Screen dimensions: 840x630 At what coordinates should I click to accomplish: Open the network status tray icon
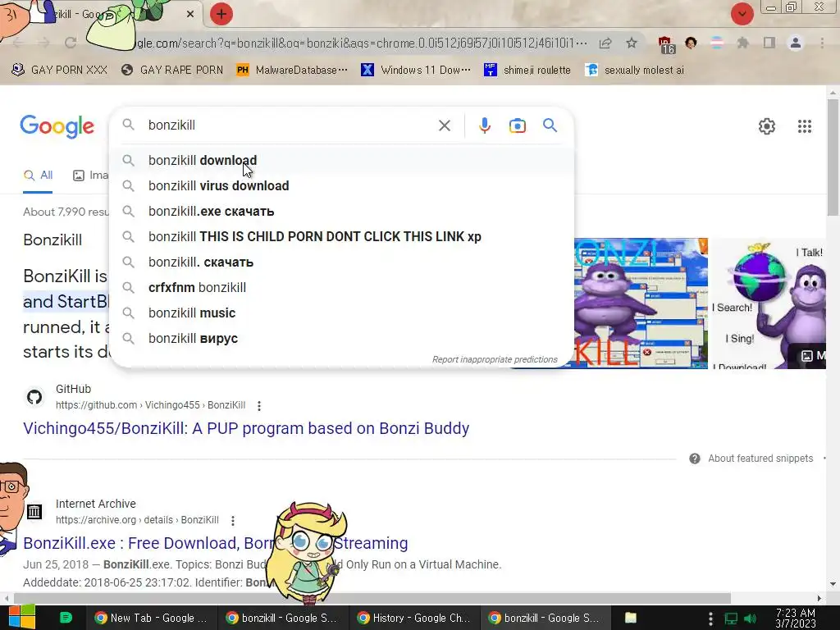[x=731, y=619]
